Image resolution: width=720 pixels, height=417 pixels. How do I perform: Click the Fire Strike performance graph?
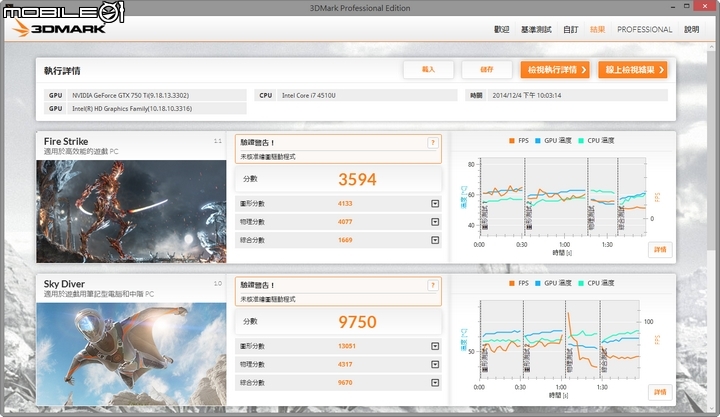563,197
